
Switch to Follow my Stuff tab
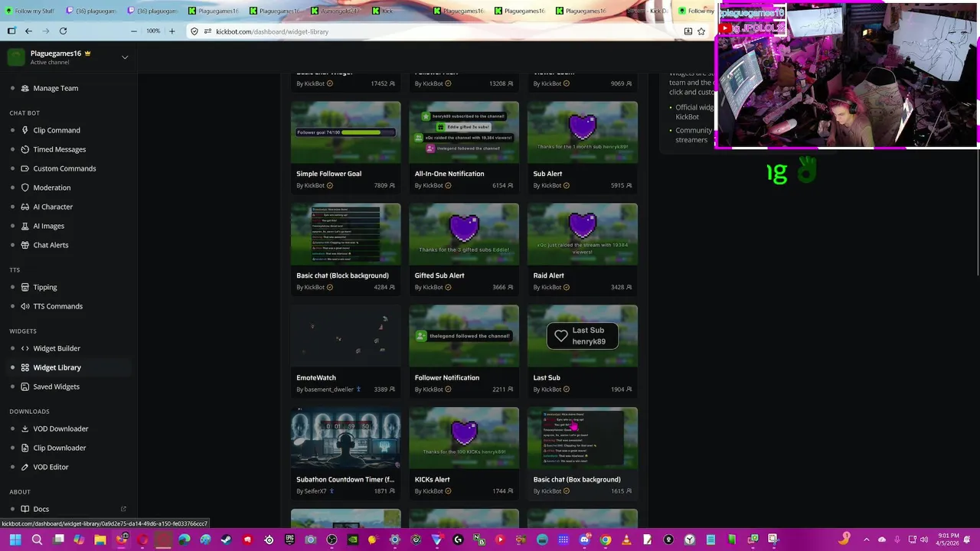(x=28, y=11)
